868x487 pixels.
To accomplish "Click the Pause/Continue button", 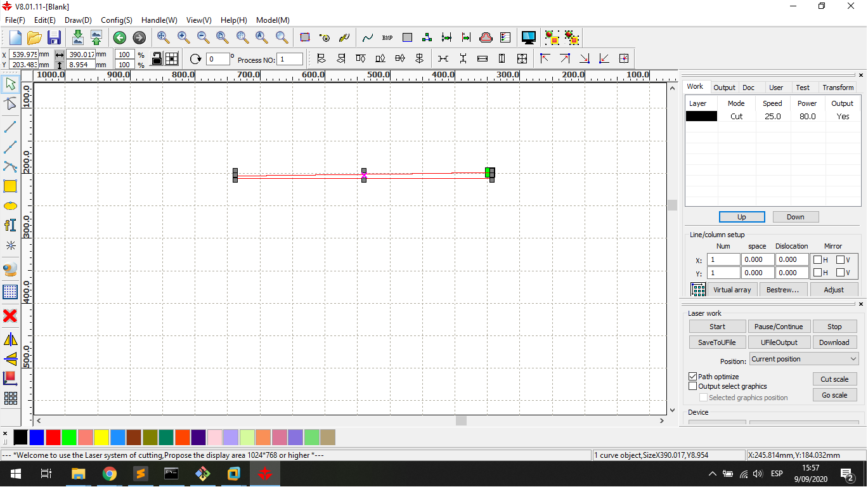I will 779,327.
